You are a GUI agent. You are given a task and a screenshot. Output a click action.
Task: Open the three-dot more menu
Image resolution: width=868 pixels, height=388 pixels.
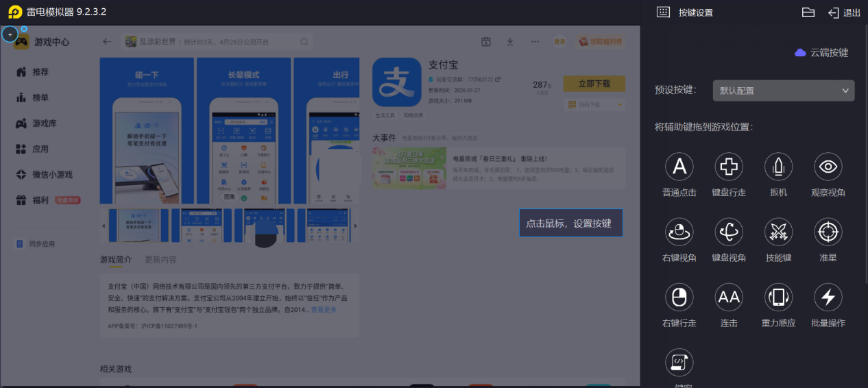535,42
